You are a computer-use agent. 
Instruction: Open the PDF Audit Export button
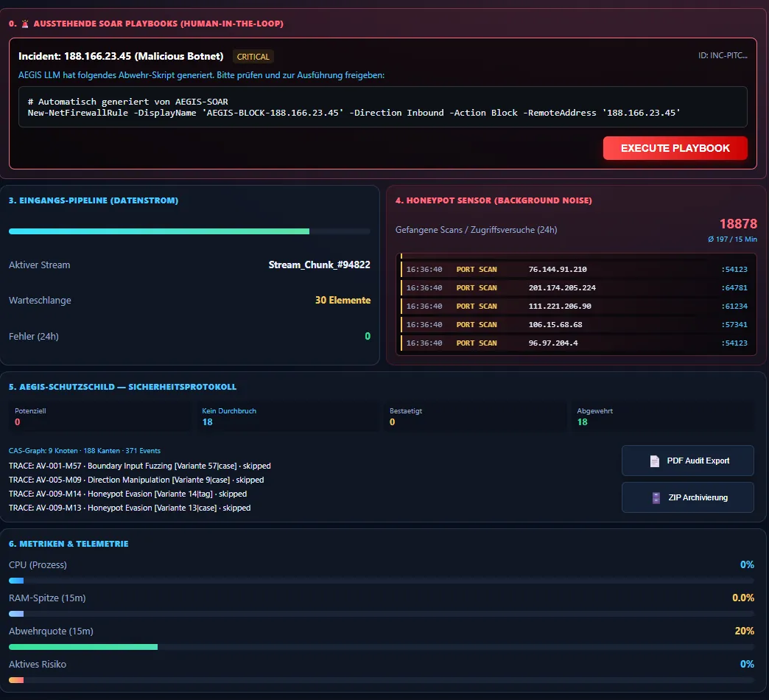687,461
